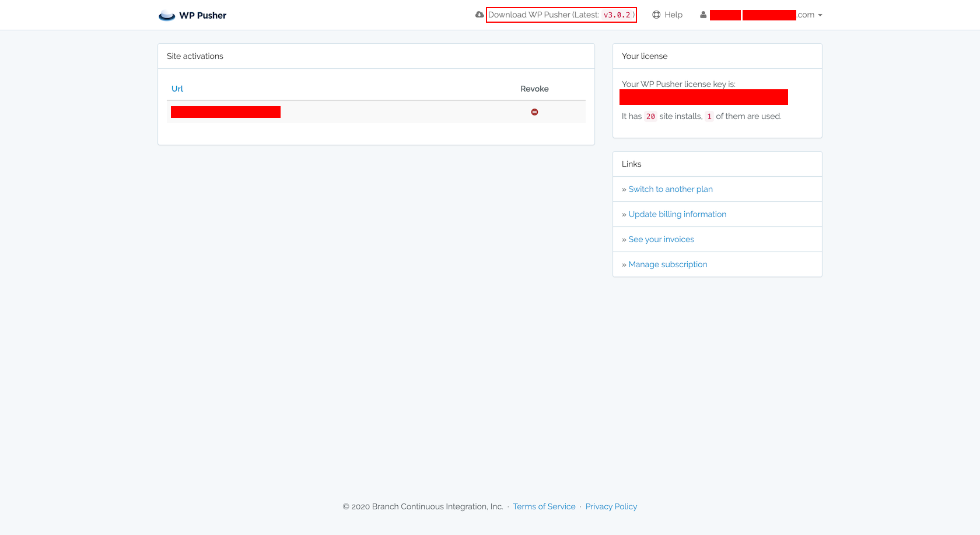Click the WP Pusher logo

point(192,15)
